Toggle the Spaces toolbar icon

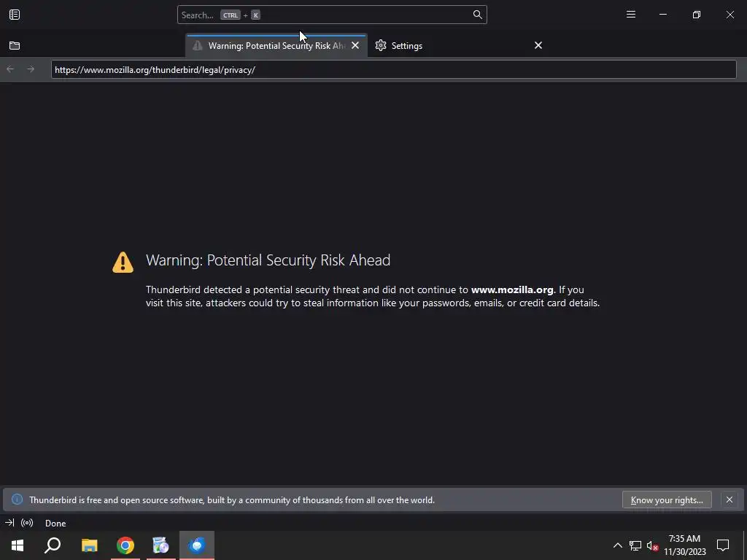click(x=15, y=15)
